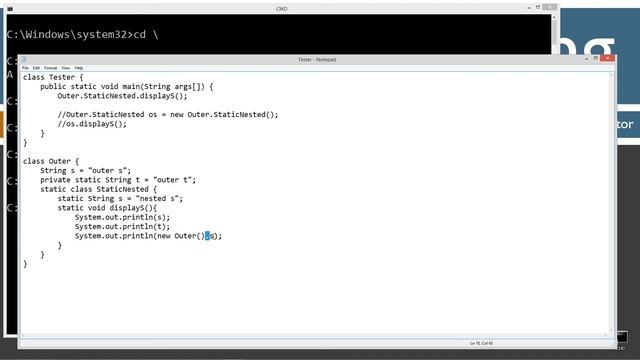Close the CMD window
640x360 pixels.
click(x=550, y=7)
